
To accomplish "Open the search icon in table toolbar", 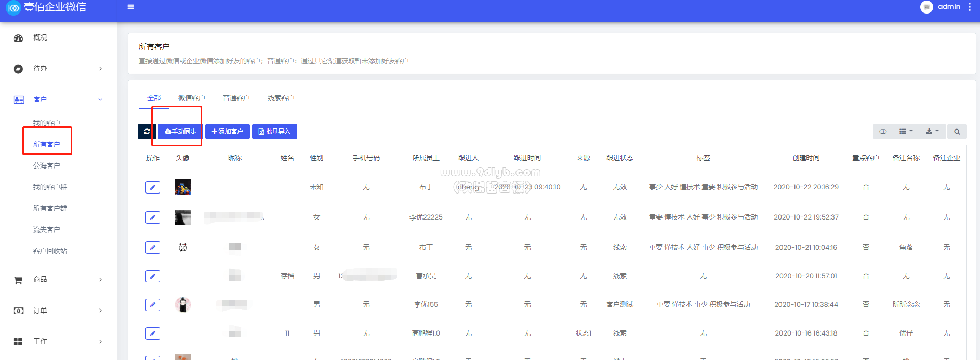I will 957,132.
